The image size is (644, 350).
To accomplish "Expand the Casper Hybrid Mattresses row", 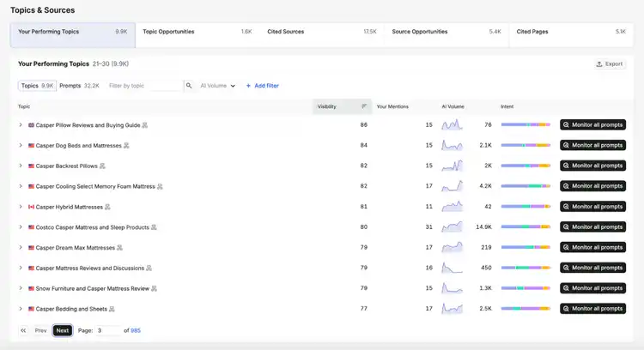I will pos(21,207).
